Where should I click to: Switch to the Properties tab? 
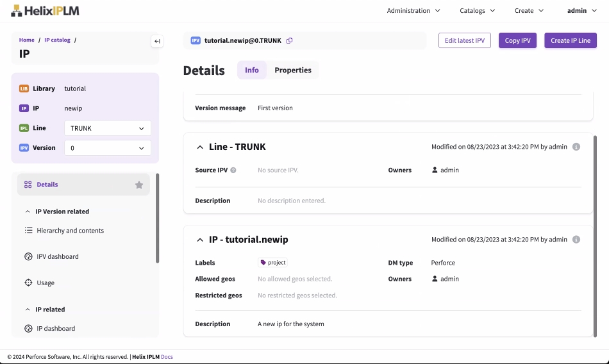click(293, 70)
